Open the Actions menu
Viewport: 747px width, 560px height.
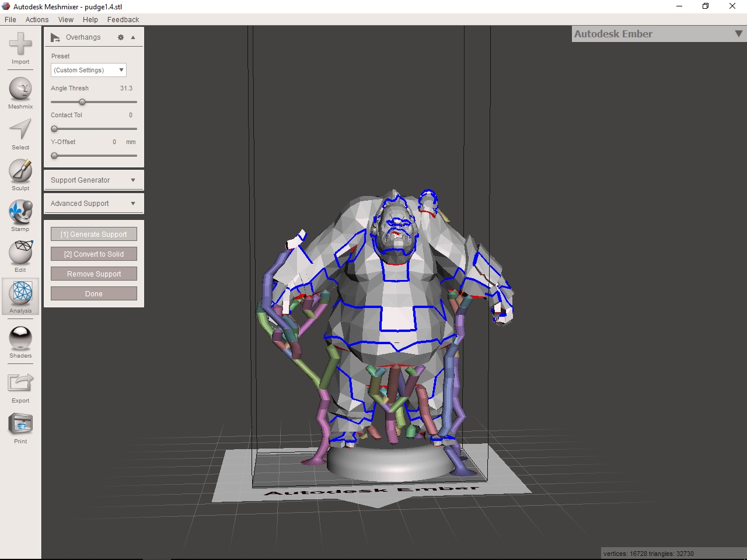37,19
